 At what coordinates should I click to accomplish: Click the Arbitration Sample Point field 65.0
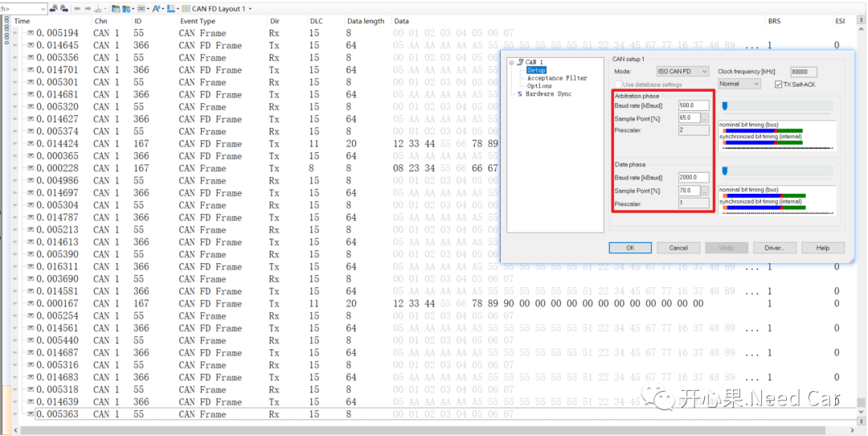pyautogui.click(x=690, y=118)
